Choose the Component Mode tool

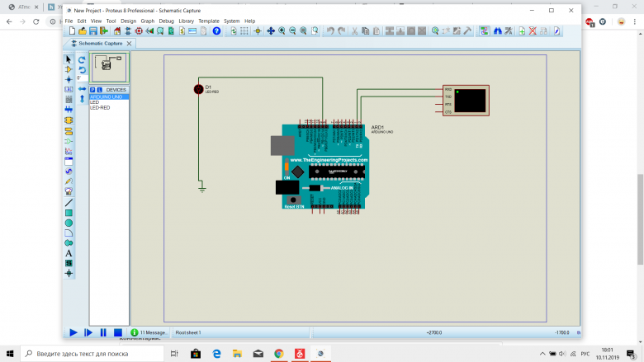point(69,70)
